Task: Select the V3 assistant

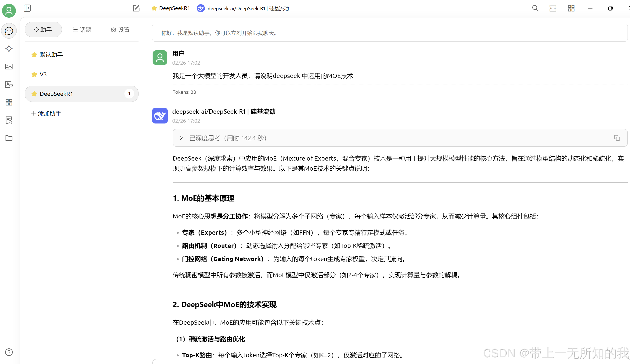Action: [43, 74]
